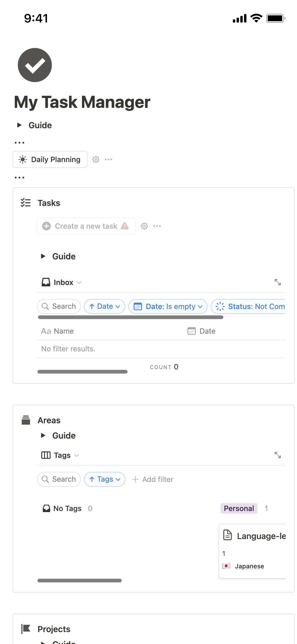This screenshot has width=297, height=644.
Task: Expand the Tags board to full page
Action: coord(277,455)
